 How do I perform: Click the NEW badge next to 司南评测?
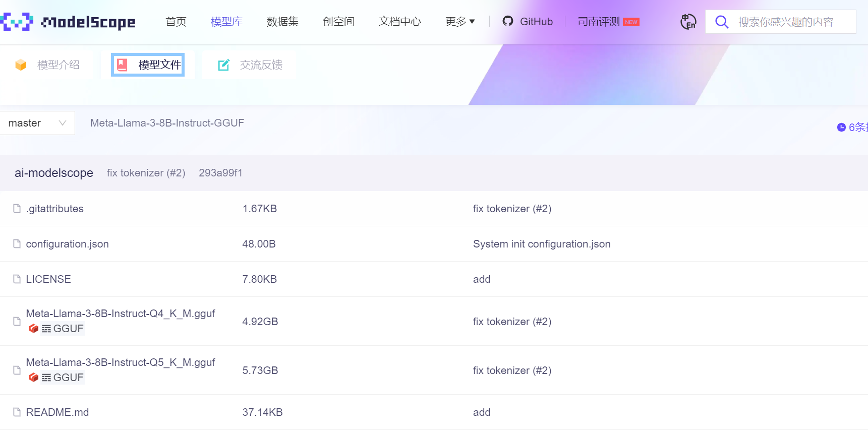(x=631, y=22)
